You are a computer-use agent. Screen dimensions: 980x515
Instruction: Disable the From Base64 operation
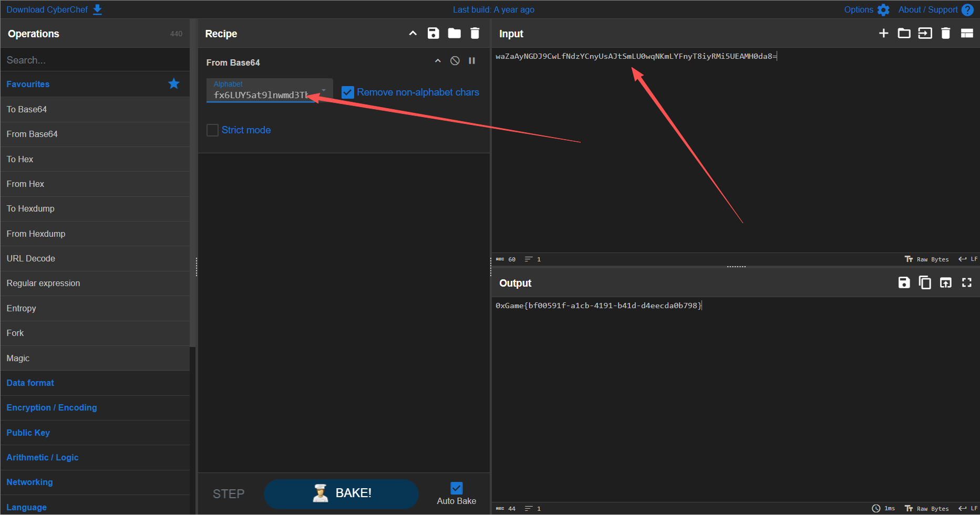[x=455, y=61]
